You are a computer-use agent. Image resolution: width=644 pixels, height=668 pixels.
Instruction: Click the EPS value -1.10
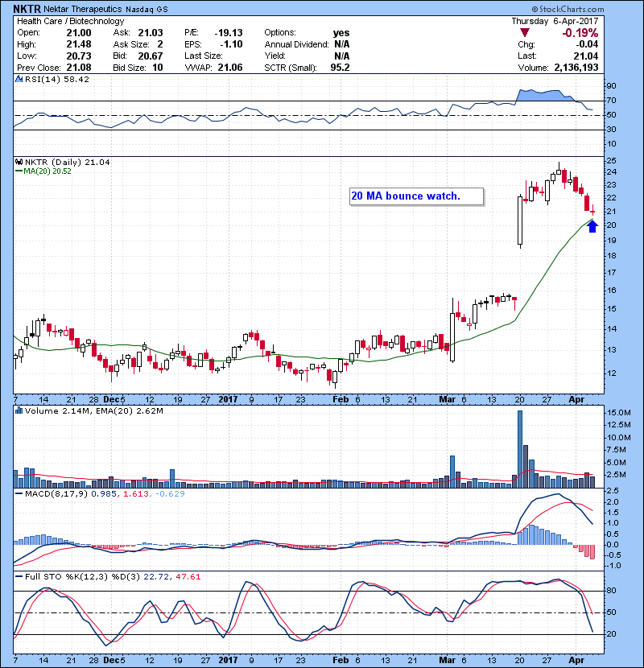click(x=231, y=44)
